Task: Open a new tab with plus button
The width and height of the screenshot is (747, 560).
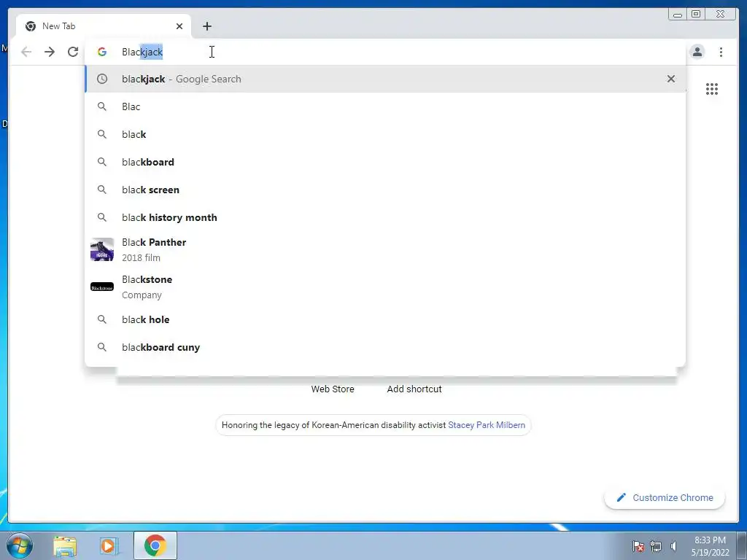Action: coord(206,26)
